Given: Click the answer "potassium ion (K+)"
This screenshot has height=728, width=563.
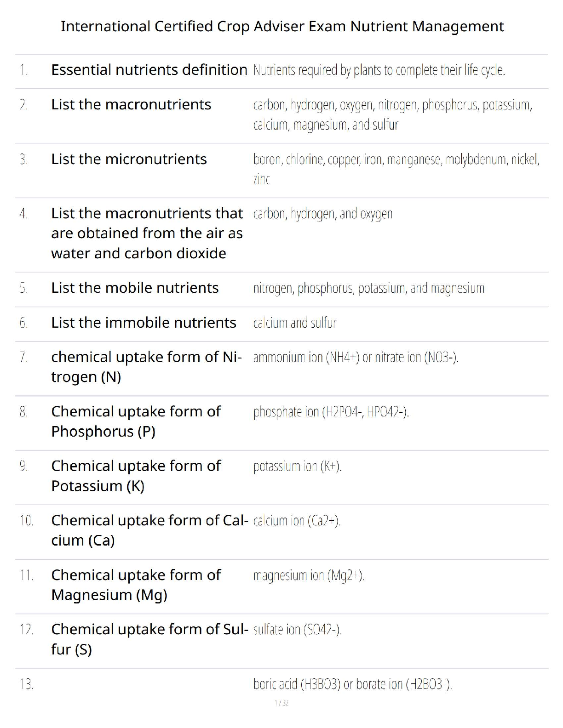Looking at the screenshot, I should pos(297,466).
